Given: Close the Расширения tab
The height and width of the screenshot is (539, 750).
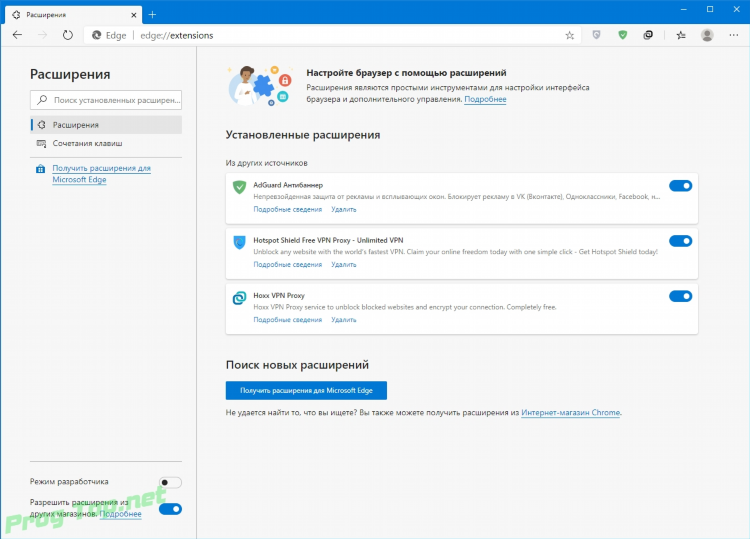Looking at the screenshot, I should coord(133,15).
